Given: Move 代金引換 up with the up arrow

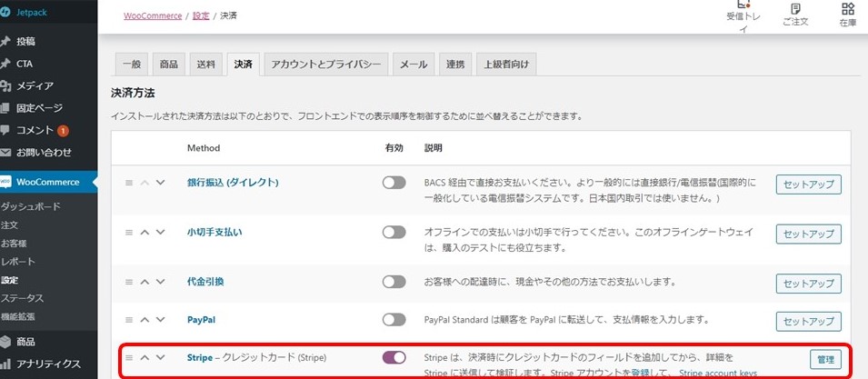Looking at the screenshot, I should click(x=145, y=282).
